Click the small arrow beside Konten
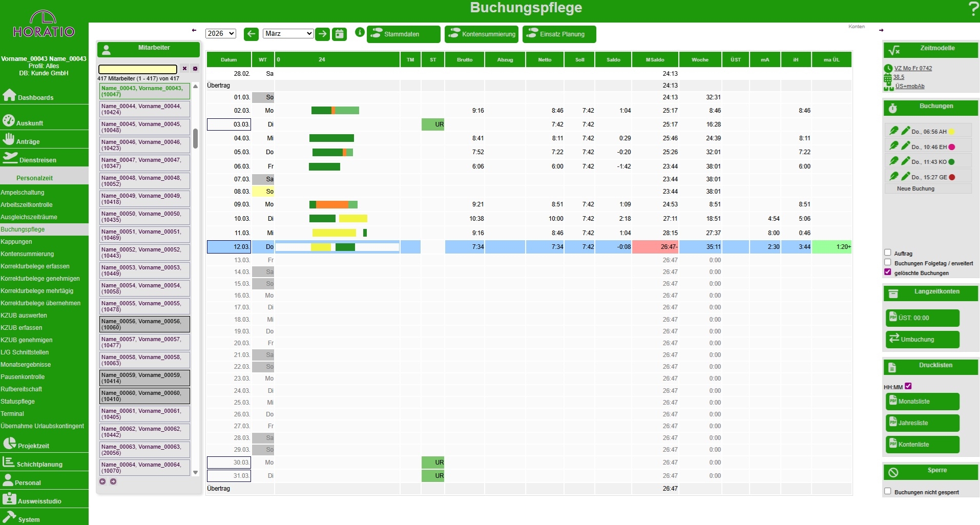Screen dimensions: 980x525 click(881, 30)
